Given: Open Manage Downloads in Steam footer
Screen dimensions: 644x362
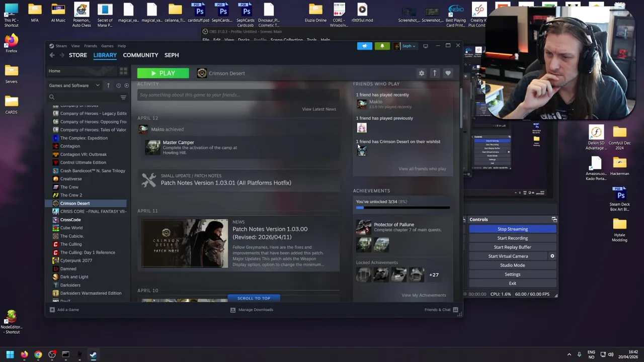Looking at the screenshot, I should pyautogui.click(x=252, y=310).
